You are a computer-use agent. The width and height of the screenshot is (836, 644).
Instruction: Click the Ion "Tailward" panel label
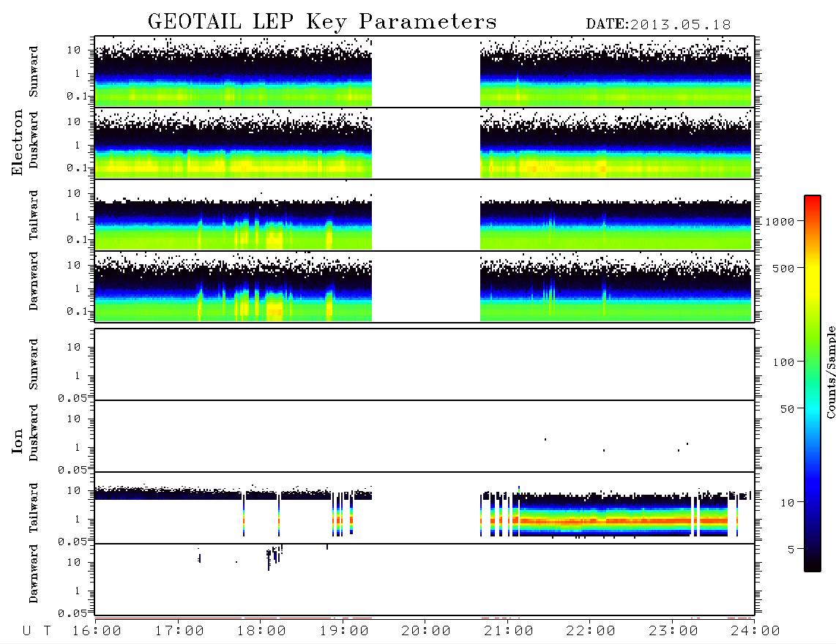click(34, 508)
